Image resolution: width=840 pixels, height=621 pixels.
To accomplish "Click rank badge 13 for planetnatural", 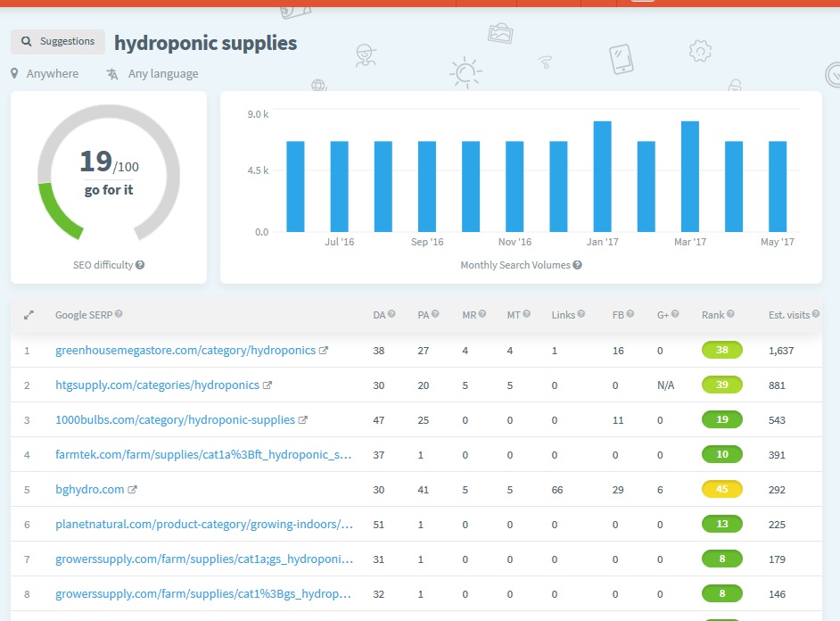I will pyautogui.click(x=721, y=524).
